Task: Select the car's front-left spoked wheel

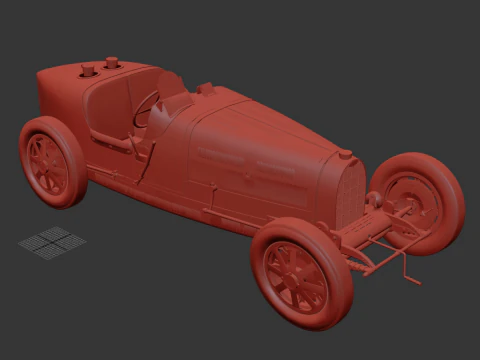Action: click(302, 273)
